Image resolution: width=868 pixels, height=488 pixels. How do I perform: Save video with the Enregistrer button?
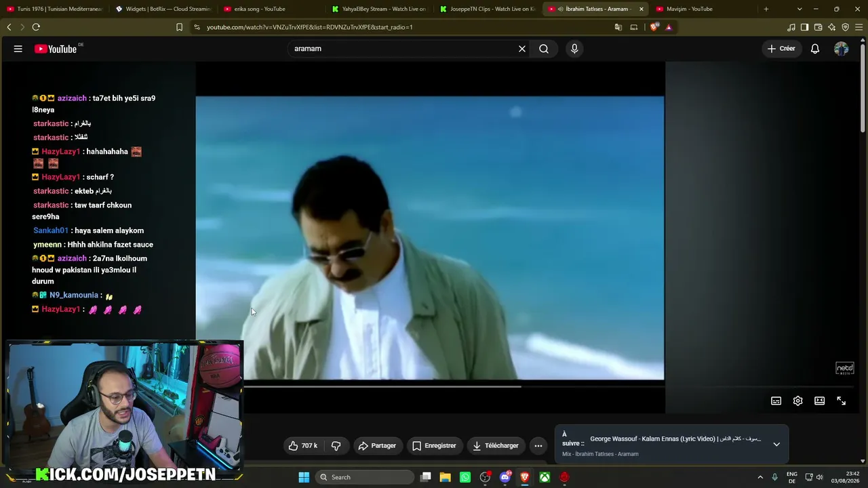coord(434,446)
